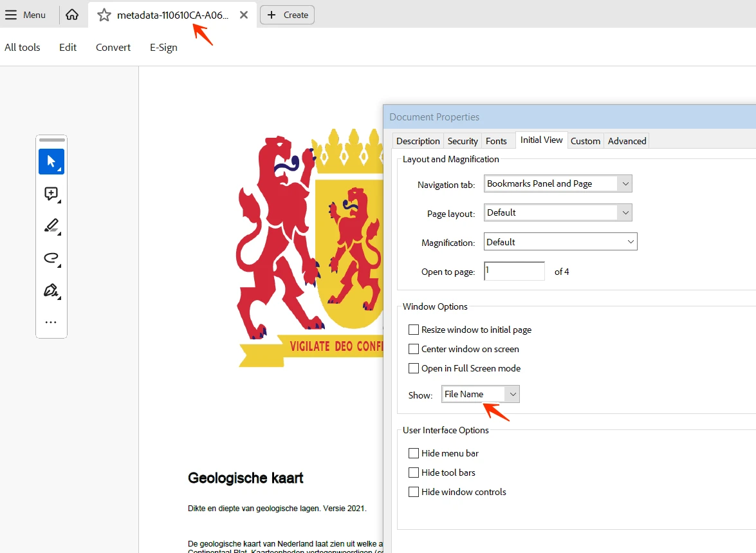Viewport: 756px width, 553px height.
Task: Check Open in Full Screen mode
Action: tap(413, 368)
